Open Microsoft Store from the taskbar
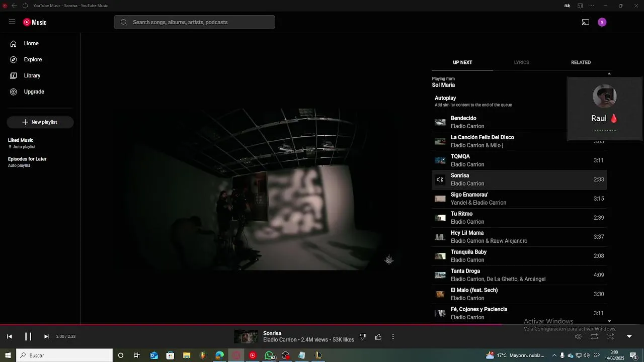This screenshot has height=362, width=644. (x=170, y=355)
